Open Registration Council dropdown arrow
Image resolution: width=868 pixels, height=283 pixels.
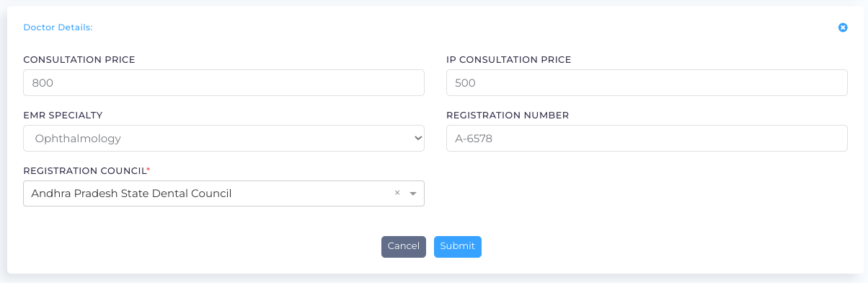(x=413, y=193)
